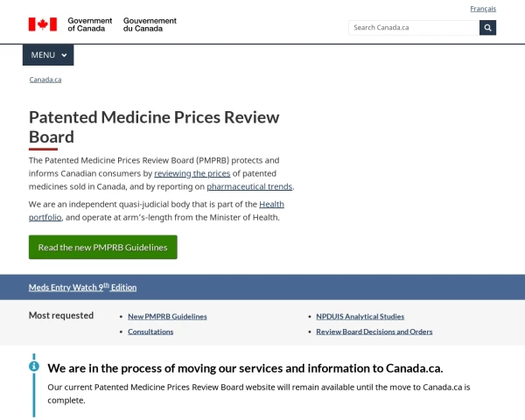The image size is (525, 420).
Task: Click the MENU chevron arrow
Action: 64,55
